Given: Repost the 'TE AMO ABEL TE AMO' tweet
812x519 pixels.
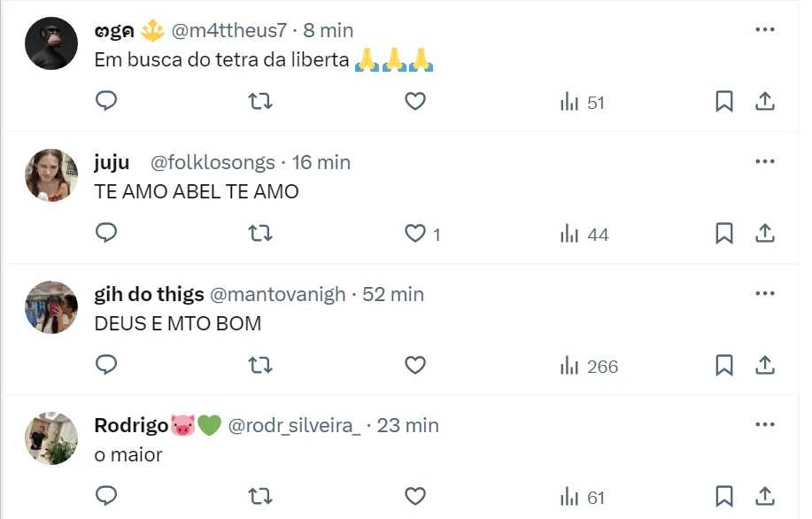Looking at the screenshot, I should (x=260, y=234).
